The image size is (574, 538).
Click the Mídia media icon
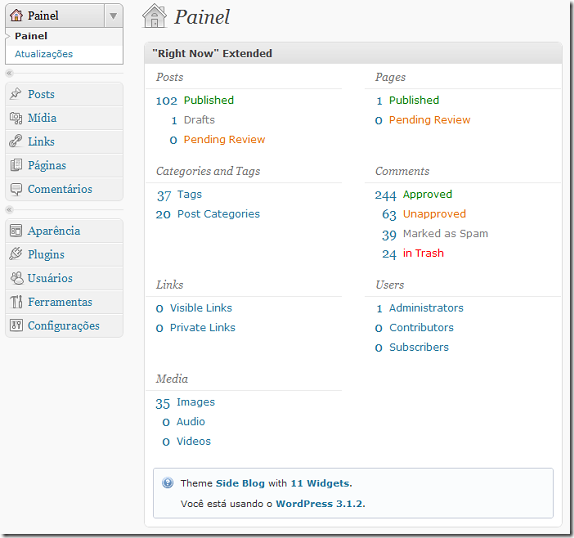[16, 118]
